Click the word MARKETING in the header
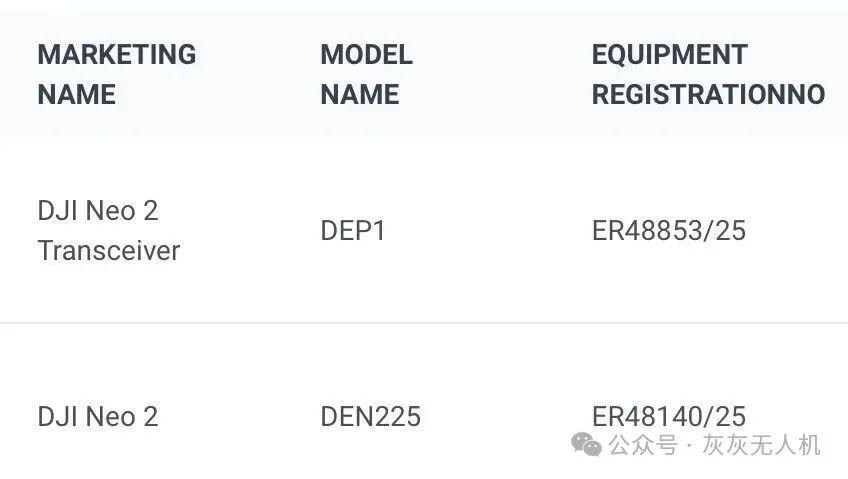The height and width of the screenshot is (479, 848). (x=116, y=54)
